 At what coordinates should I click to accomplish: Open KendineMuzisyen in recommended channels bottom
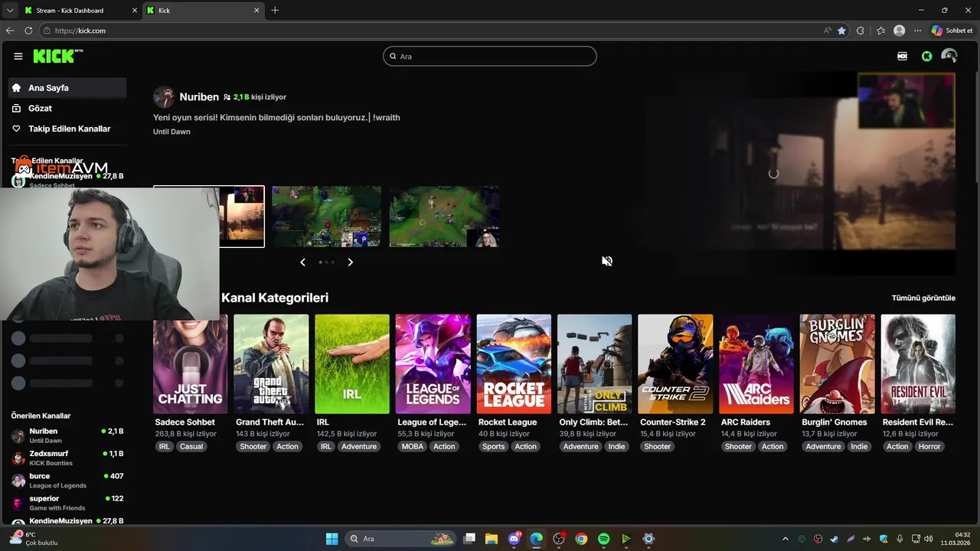[67, 521]
